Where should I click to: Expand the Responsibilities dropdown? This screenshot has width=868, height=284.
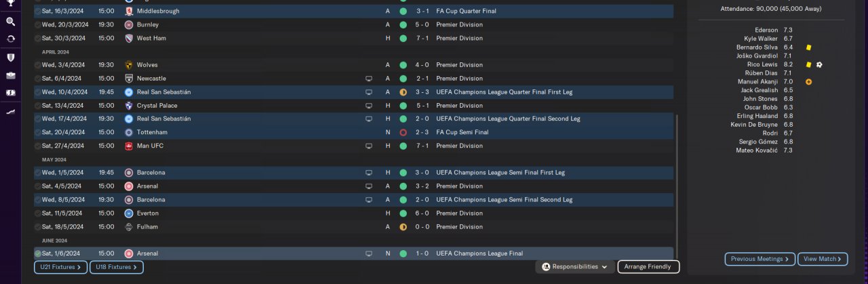(x=575, y=267)
